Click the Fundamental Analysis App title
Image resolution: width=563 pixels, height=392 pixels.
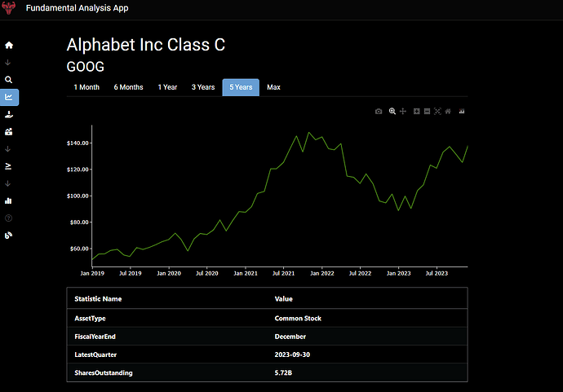pos(78,8)
